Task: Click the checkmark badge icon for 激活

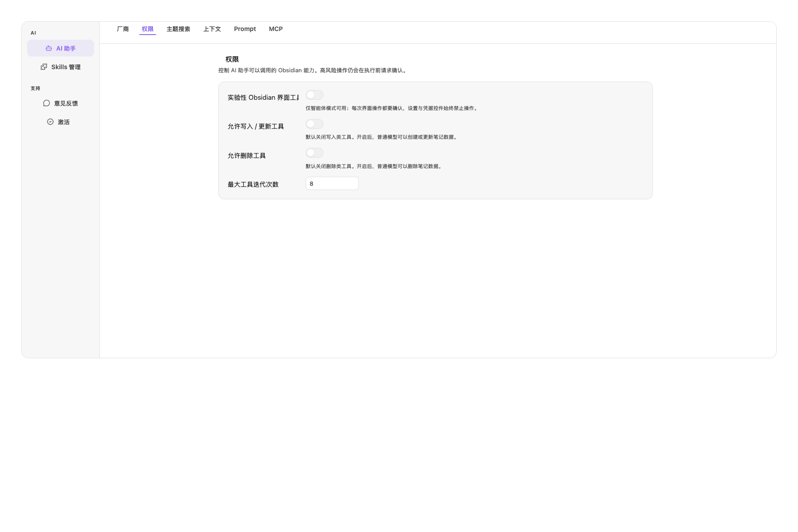Action: (50, 122)
